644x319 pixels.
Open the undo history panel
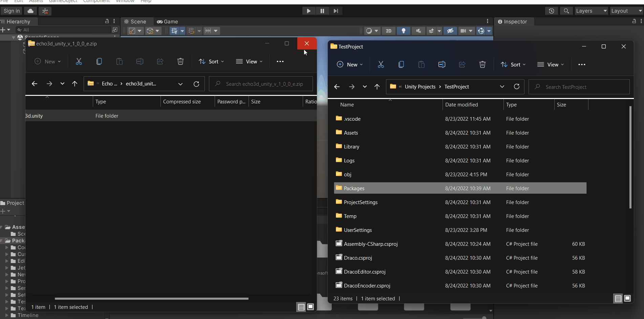(x=551, y=11)
